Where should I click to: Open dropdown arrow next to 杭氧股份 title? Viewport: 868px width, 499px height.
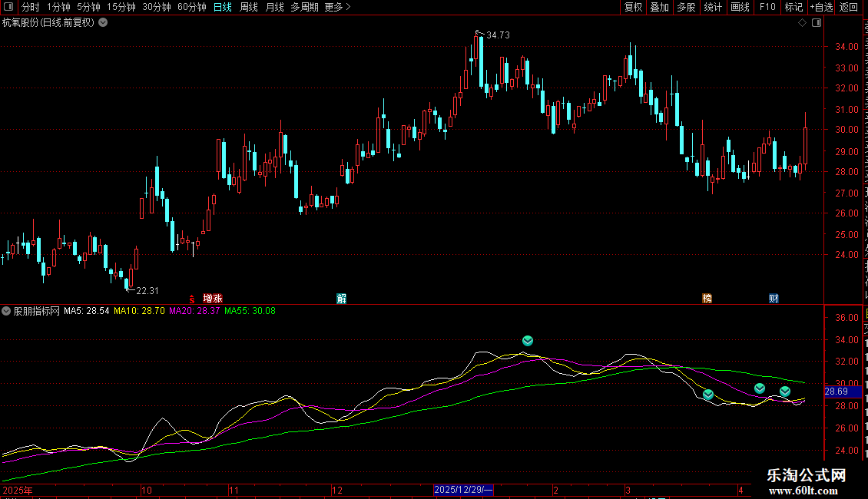tap(103, 23)
